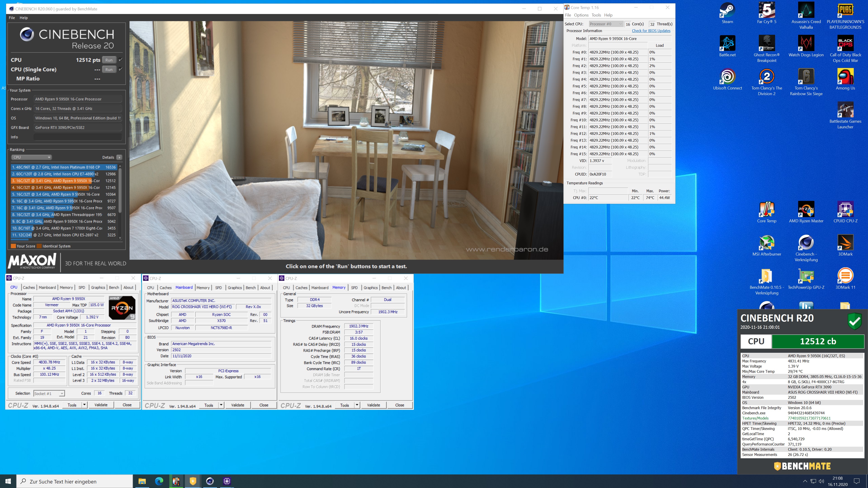Open Ghost Recon Breakpoint shortcut
The width and height of the screenshot is (868, 488).
767,49
